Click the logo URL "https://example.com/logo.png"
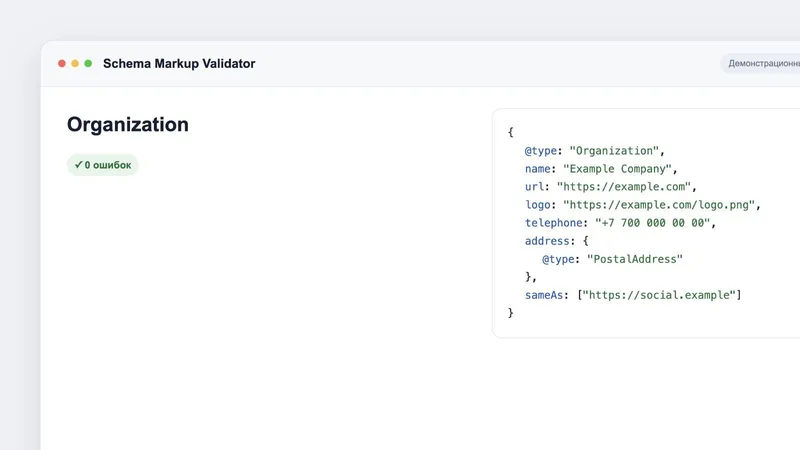Screen dimensions: 800x450 [659, 205]
